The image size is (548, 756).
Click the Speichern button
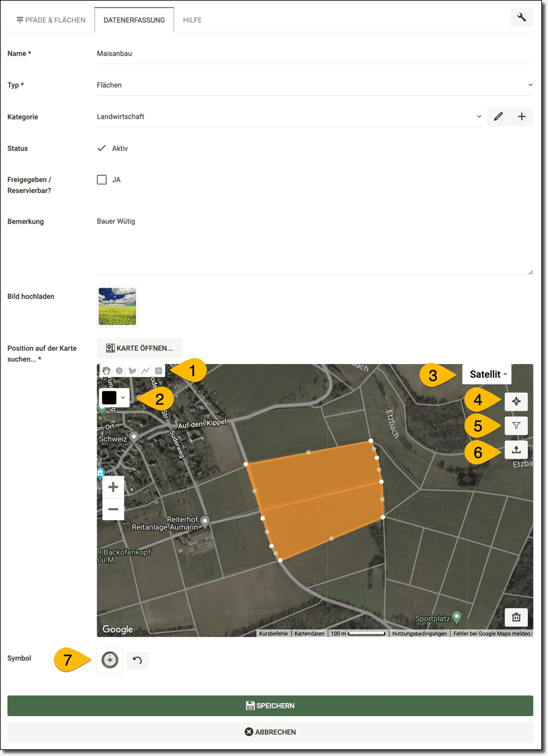click(270, 706)
